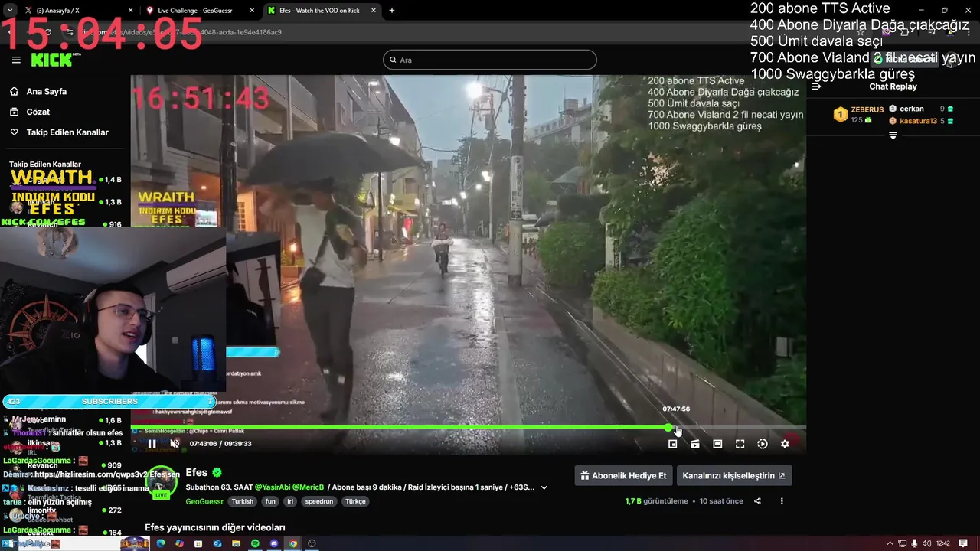Viewport: 980px width, 551px height.
Task: Open mini player (picture-in-picture)
Action: pyautogui.click(x=672, y=444)
